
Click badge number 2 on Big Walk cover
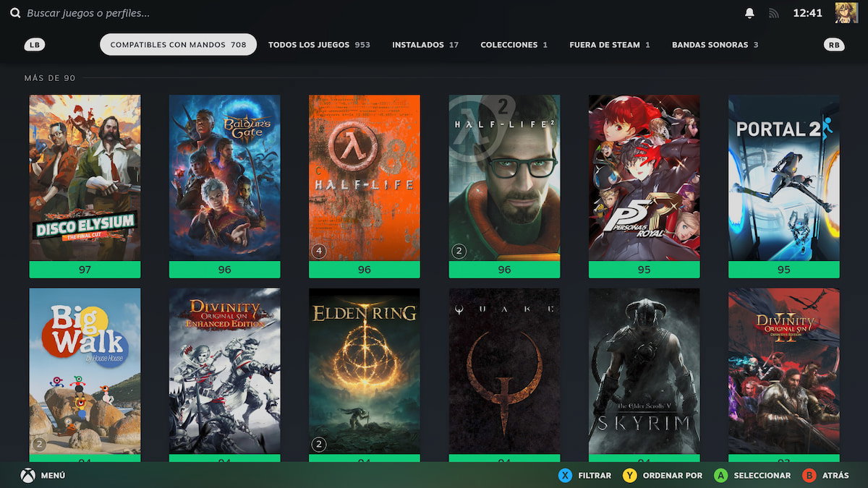[x=39, y=444]
